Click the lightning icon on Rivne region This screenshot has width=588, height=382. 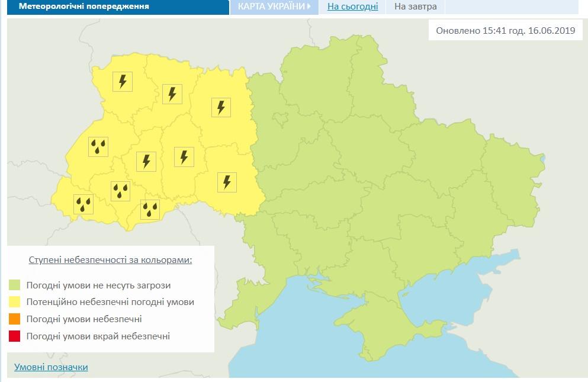[172, 94]
